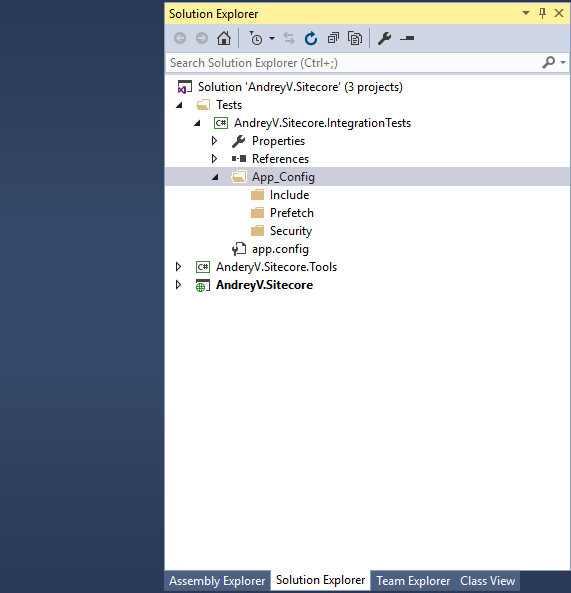Select the Prefetch folder
Screen dimensions: 571x593
[292, 213]
